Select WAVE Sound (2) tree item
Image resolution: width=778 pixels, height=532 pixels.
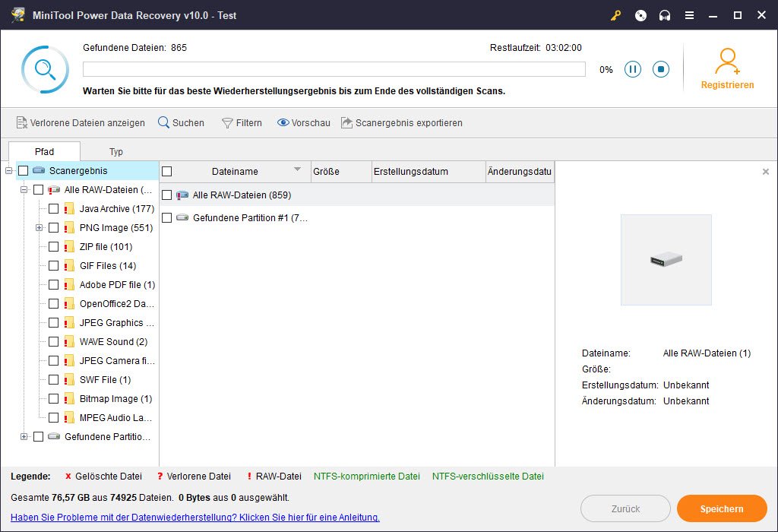[x=113, y=341]
